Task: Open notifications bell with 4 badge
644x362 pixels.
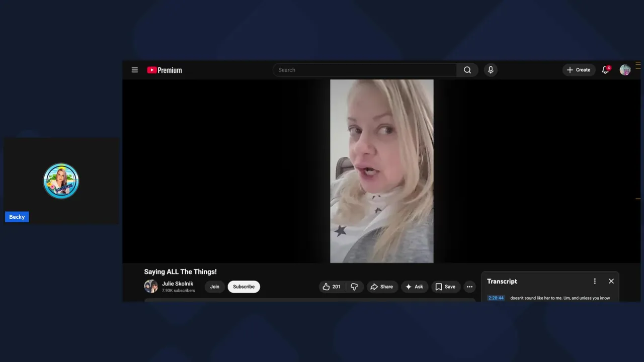Action: coord(606,70)
